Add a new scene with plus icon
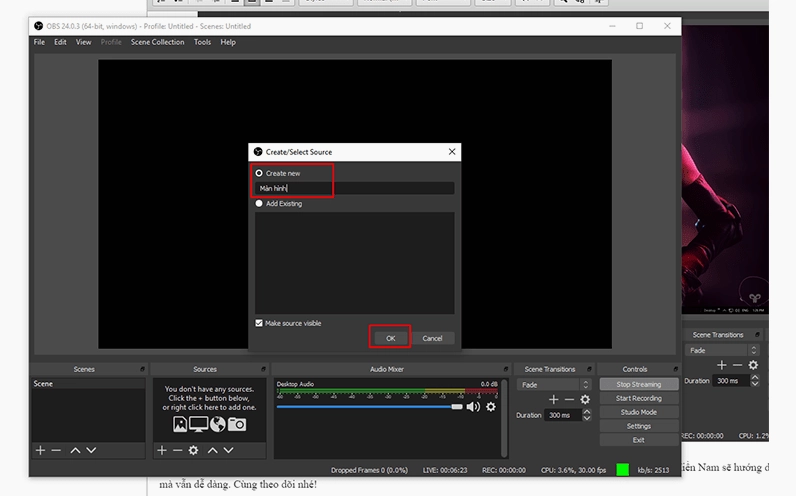796x496 pixels. (x=41, y=451)
